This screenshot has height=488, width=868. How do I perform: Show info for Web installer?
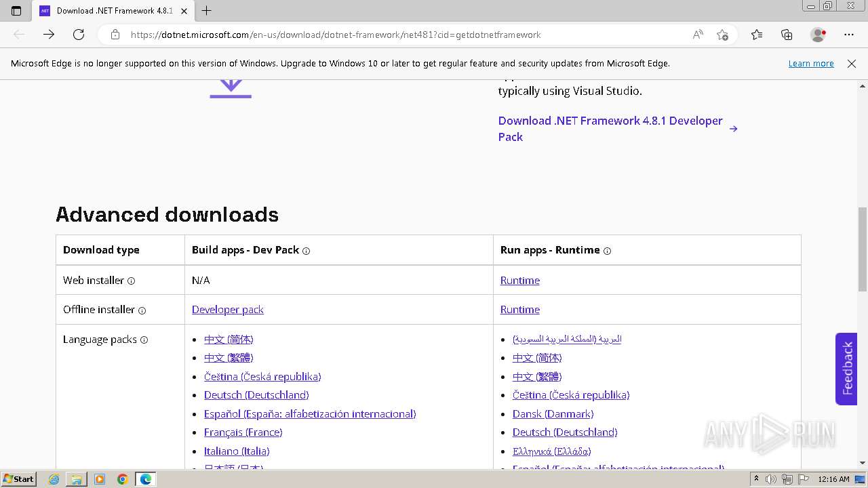[131, 281]
